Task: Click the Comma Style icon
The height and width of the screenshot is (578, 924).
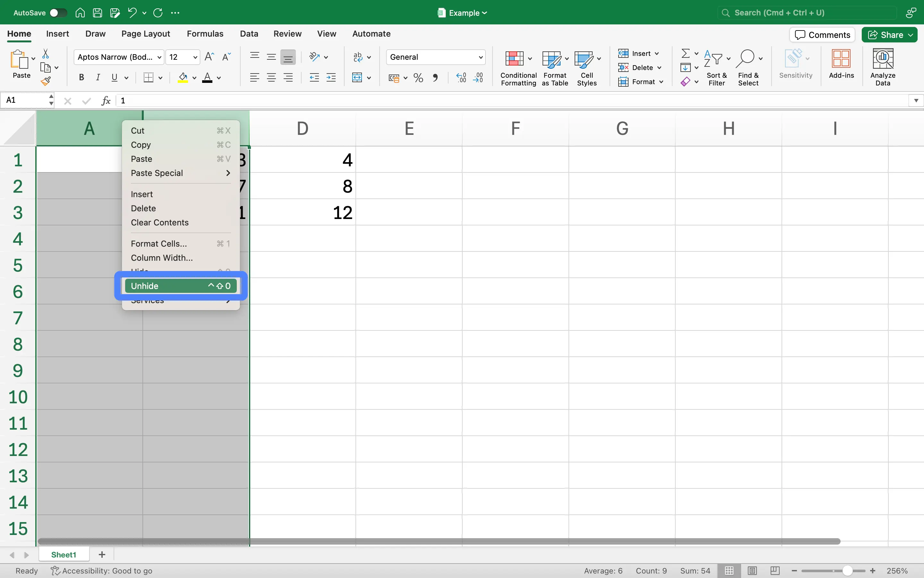Action: [x=435, y=78]
